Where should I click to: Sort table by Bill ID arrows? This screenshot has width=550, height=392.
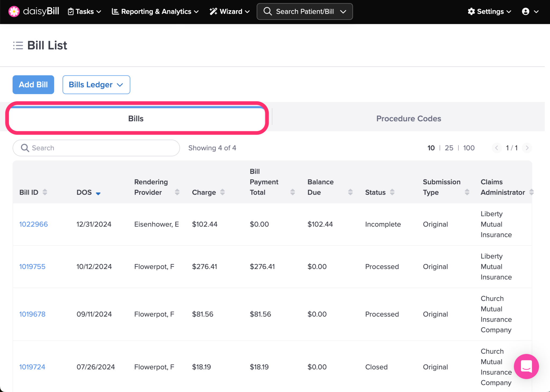pos(45,192)
